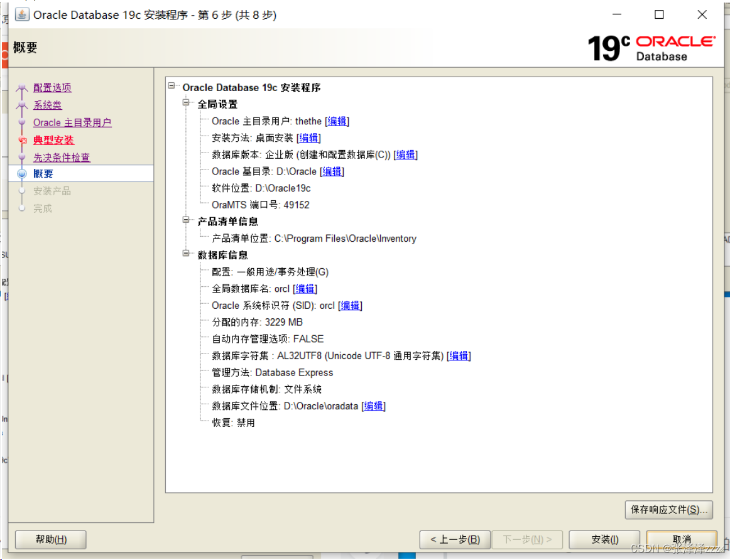Edit the 数据库字符集 AL32UTF8 setting
The image size is (730, 560).
click(459, 356)
